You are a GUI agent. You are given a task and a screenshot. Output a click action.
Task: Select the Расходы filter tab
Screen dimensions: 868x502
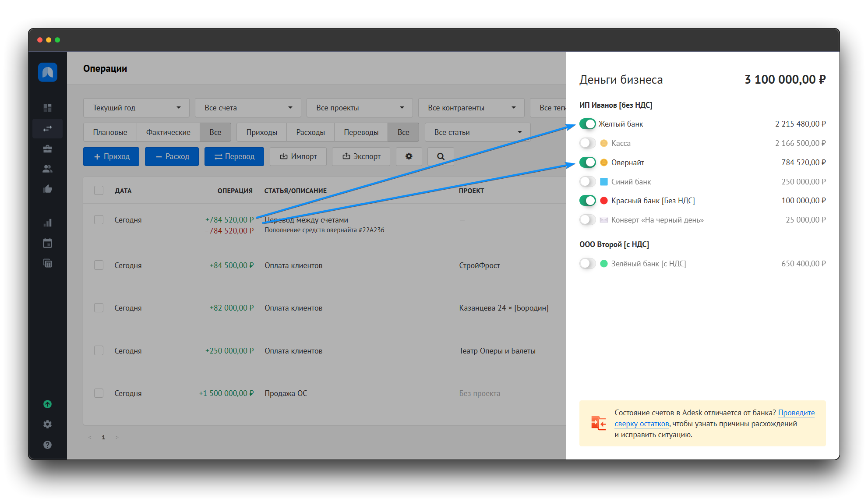pos(310,132)
